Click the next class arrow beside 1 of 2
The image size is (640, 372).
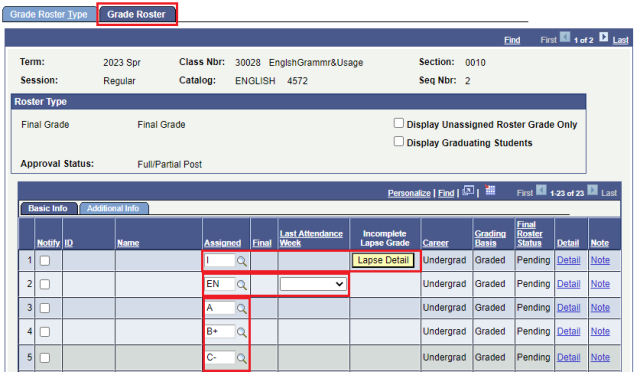coord(604,38)
